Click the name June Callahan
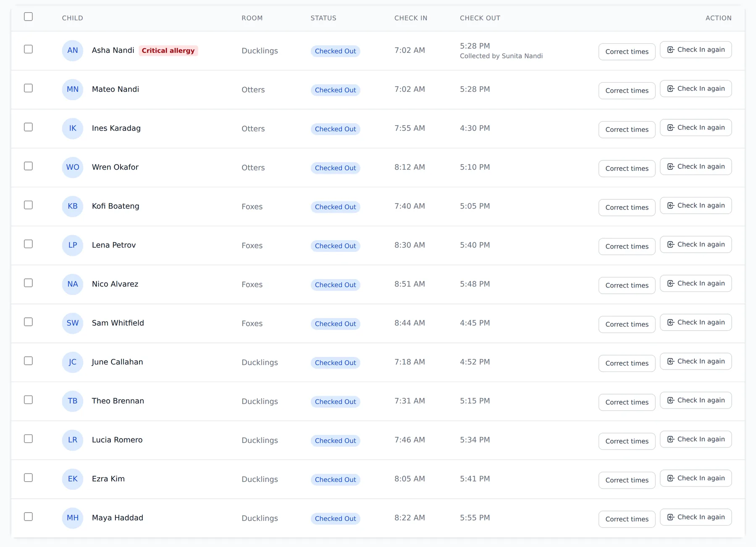This screenshot has width=756, height=547. [118, 362]
